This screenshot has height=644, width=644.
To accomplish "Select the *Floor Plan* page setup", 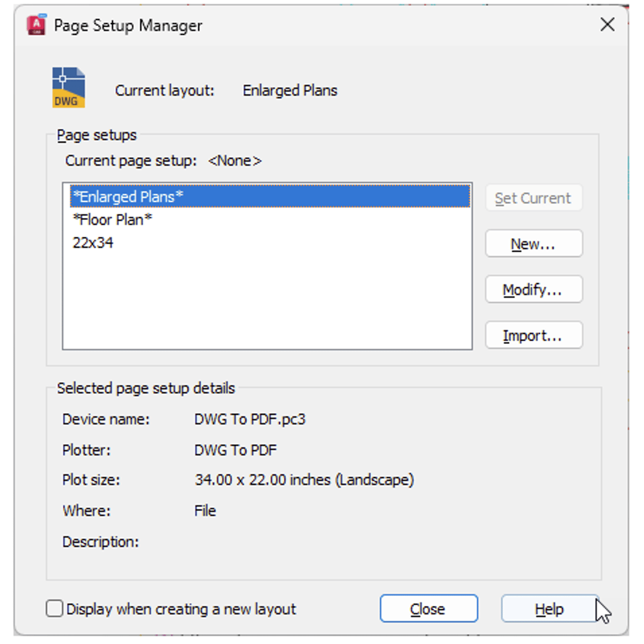I will (x=113, y=219).
